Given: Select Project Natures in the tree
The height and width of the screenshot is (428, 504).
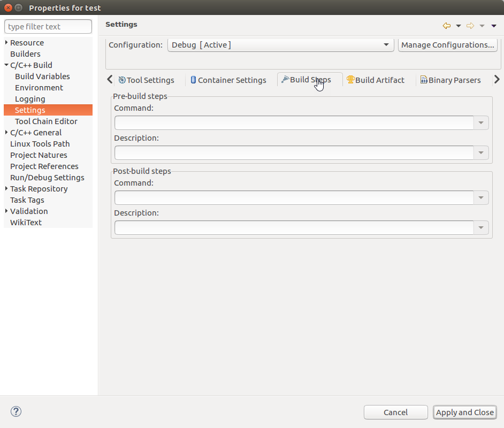Looking at the screenshot, I should click(x=39, y=155).
